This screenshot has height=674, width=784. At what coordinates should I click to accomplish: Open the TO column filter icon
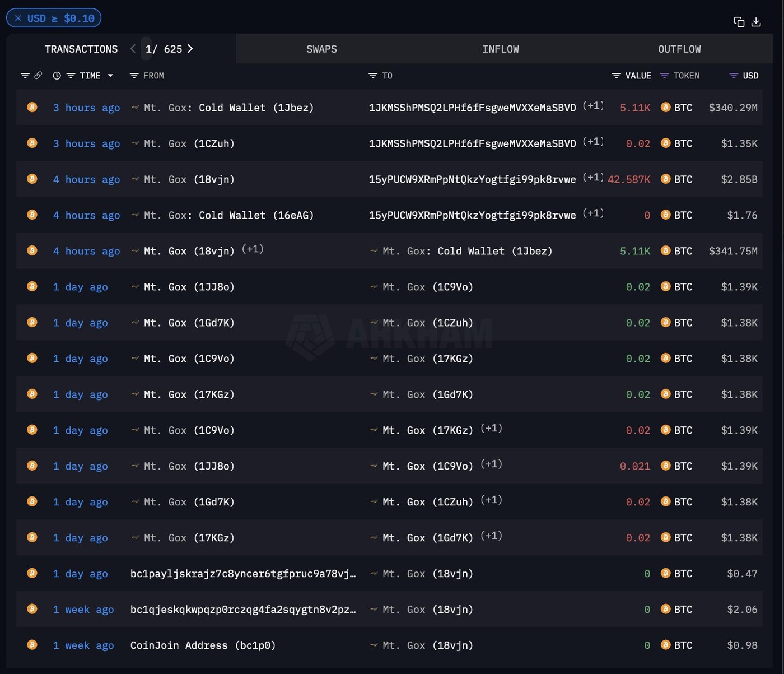(x=372, y=76)
